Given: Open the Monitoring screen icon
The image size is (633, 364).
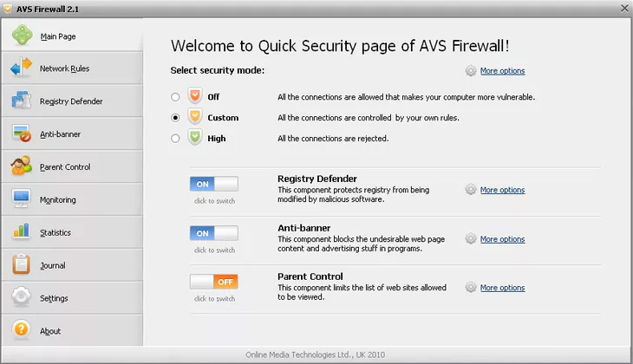Looking at the screenshot, I should 21,198.
